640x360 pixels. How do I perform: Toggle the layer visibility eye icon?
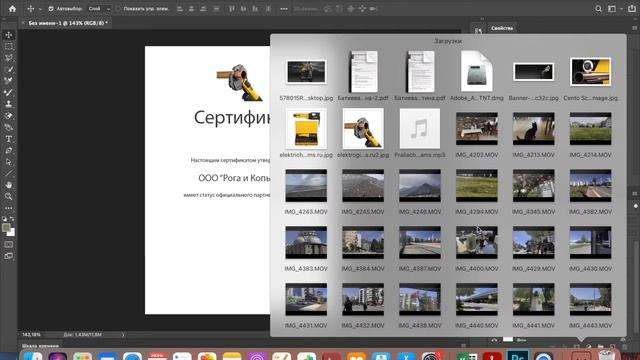pyautogui.click(x=494, y=340)
